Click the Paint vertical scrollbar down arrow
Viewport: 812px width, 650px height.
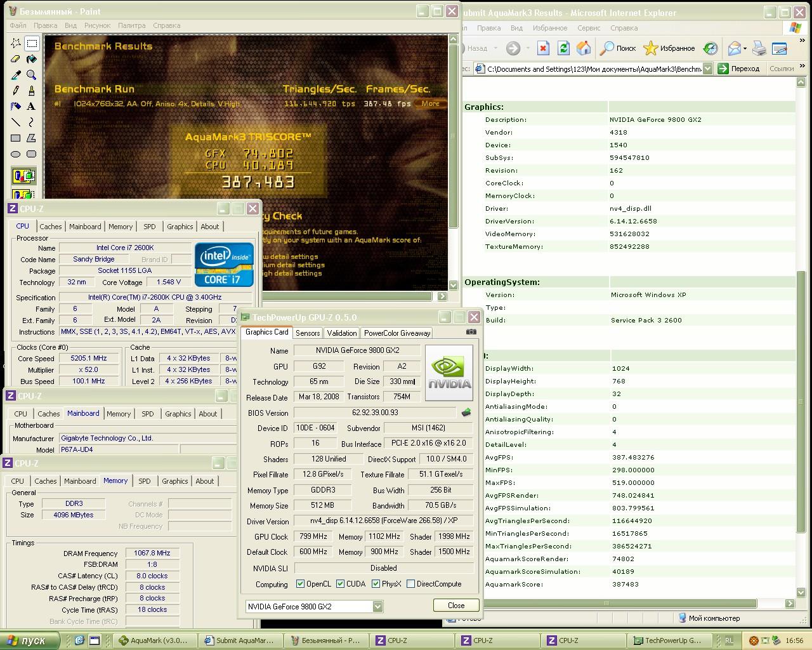pyautogui.click(x=453, y=285)
